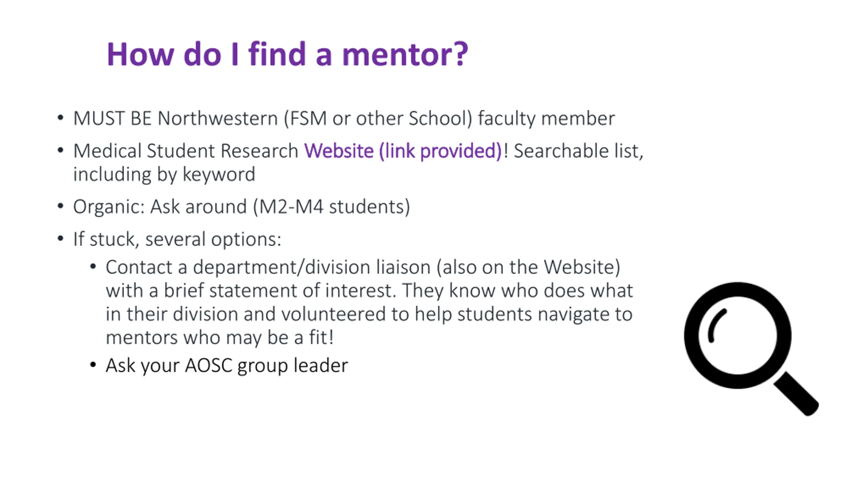Click the (M2-M4 students) text
The width and height of the screenshot is (868, 488).
coord(332,206)
